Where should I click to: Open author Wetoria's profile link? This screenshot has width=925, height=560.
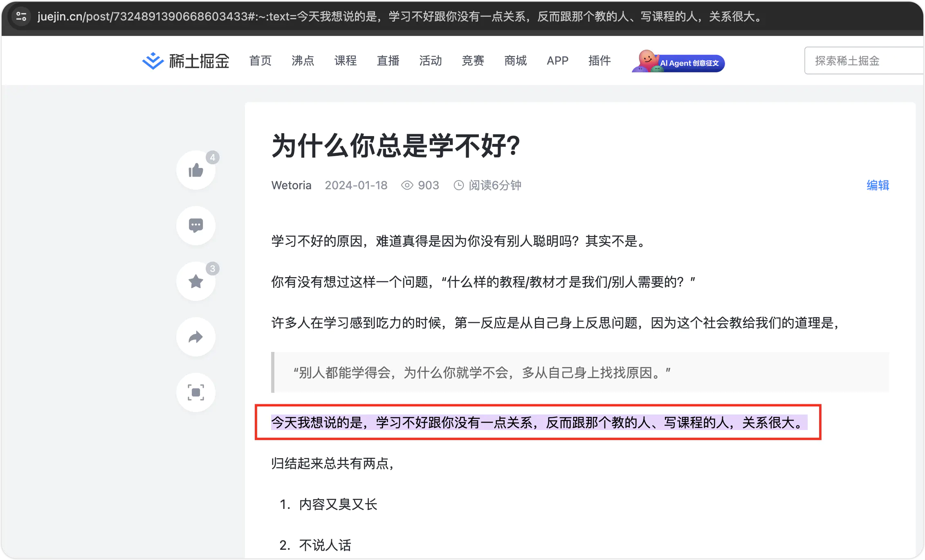tap(291, 185)
